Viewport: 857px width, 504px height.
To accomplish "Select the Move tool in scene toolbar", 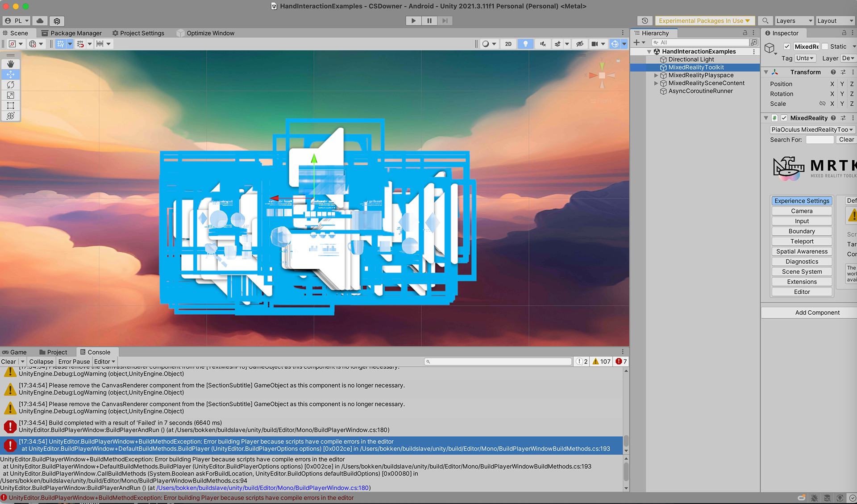I will tap(11, 75).
